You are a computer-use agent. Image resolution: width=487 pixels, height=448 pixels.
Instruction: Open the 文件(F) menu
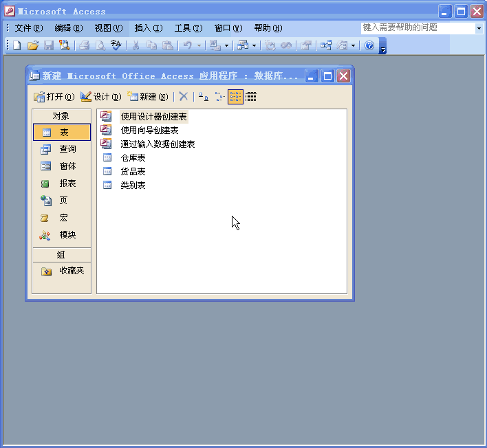pyautogui.click(x=29, y=28)
